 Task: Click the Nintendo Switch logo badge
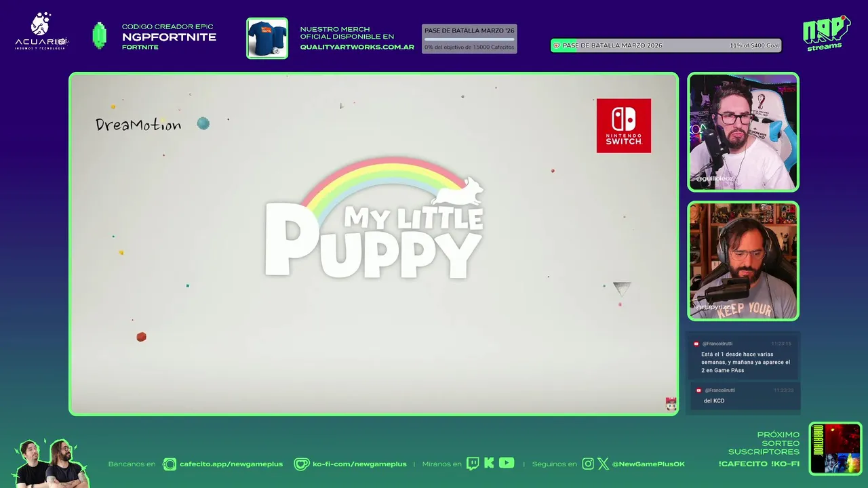(x=623, y=125)
